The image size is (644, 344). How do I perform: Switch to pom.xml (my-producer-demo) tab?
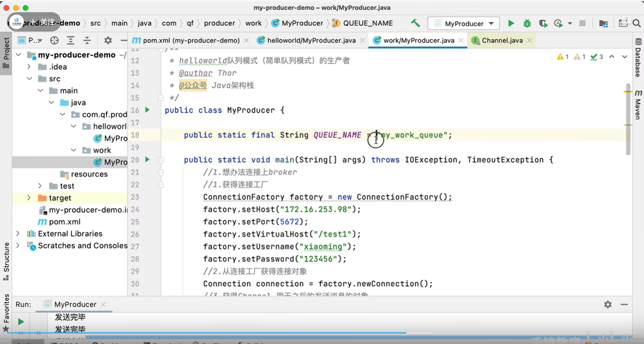click(x=191, y=40)
